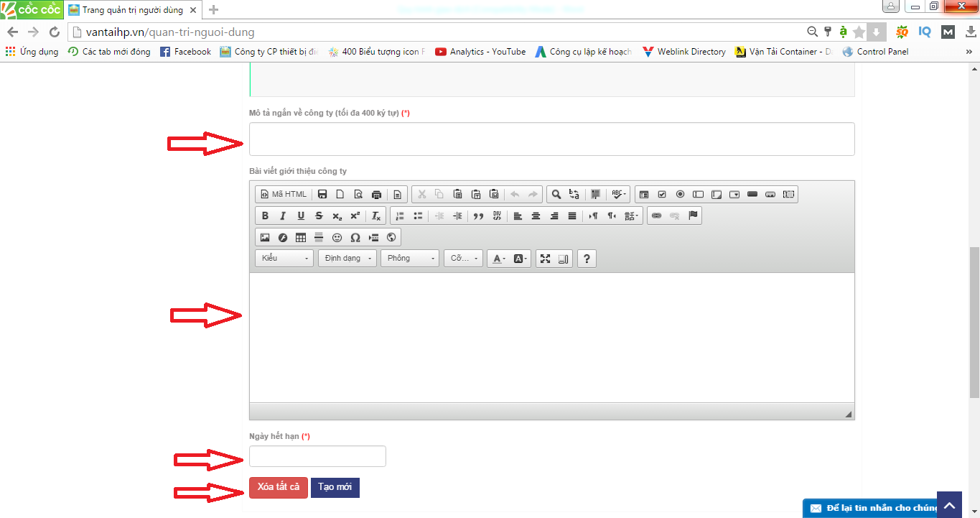Screen dimensions: 980x518
Task: Open the About CKEditor question mark
Action: coord(587,259)
